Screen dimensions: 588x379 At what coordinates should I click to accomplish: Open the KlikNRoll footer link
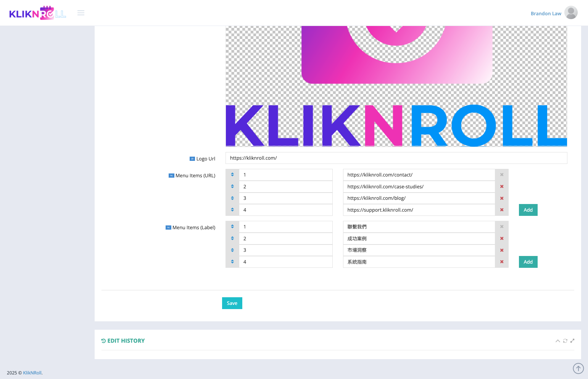coord(32,373)
